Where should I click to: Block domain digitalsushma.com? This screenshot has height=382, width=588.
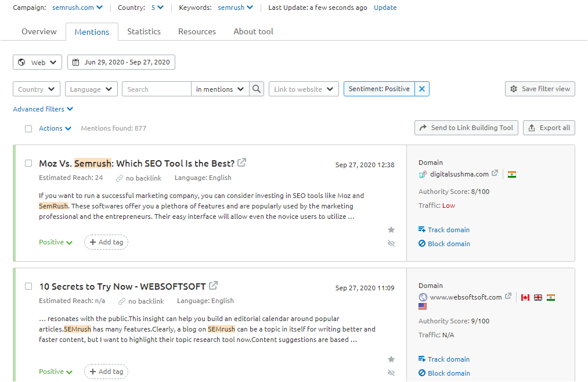click(445, 244)
